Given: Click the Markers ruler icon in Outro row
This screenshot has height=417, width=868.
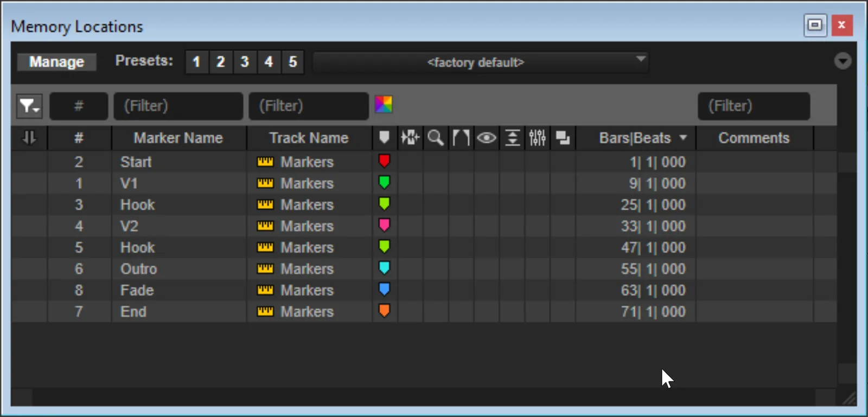Looking at the screenshot, I should (x=265, y=269).
